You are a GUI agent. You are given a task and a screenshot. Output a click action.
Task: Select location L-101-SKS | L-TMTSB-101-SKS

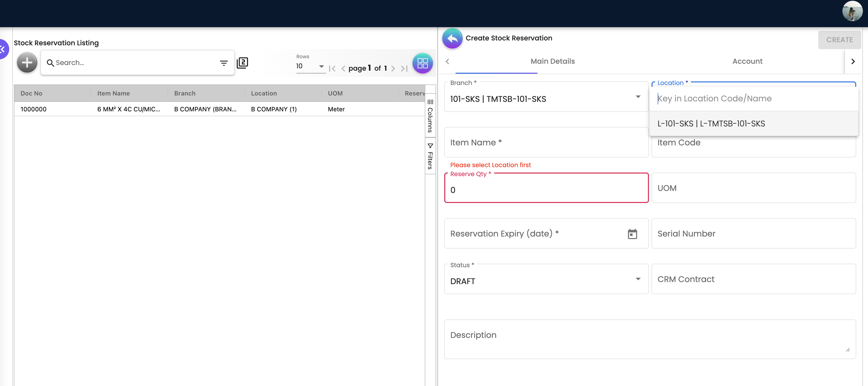point(753,124)
